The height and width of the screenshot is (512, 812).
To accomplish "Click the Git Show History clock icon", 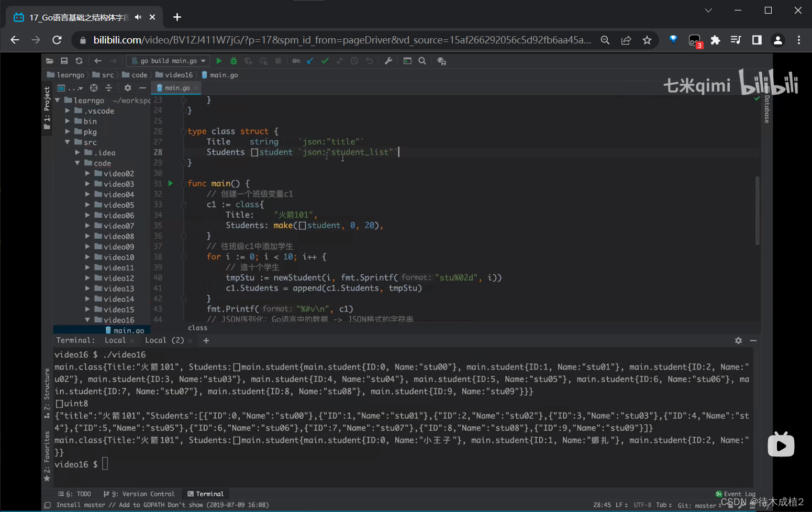I will tap(354, 61).
